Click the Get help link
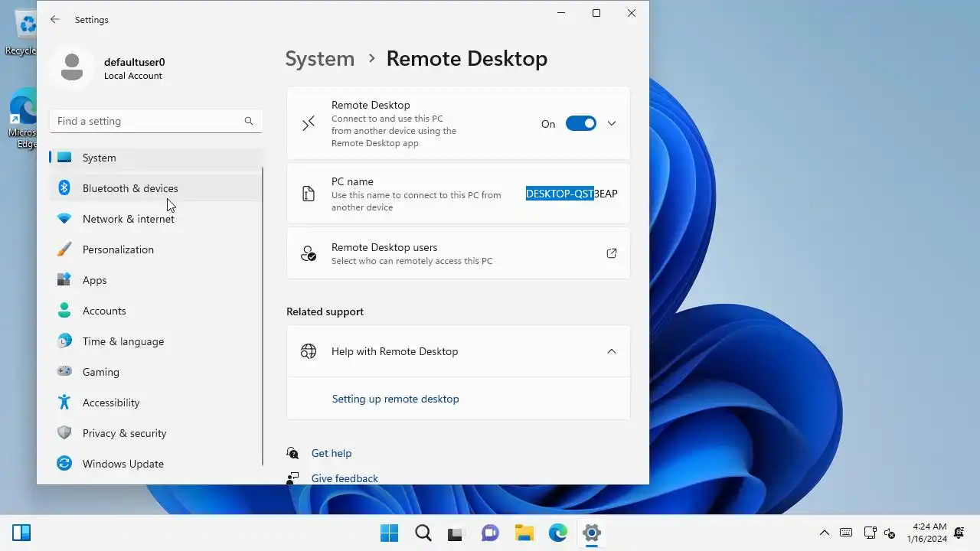Screen dimensions: 980x551 [x=332, y=453]
